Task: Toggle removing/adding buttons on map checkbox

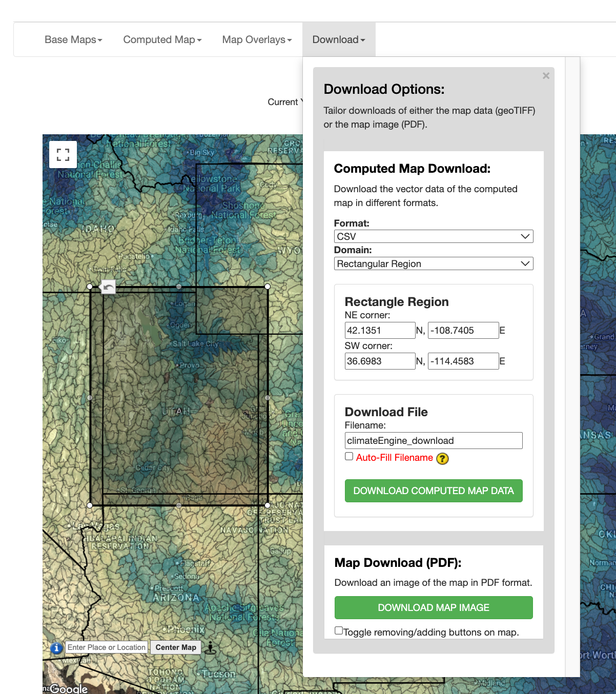Action: (x=339, y=630)
